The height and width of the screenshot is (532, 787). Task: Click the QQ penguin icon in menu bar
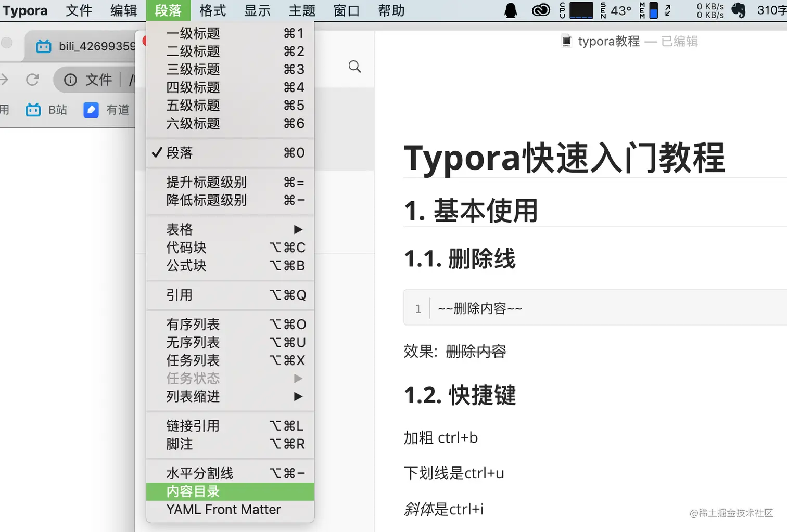[511, 10]
